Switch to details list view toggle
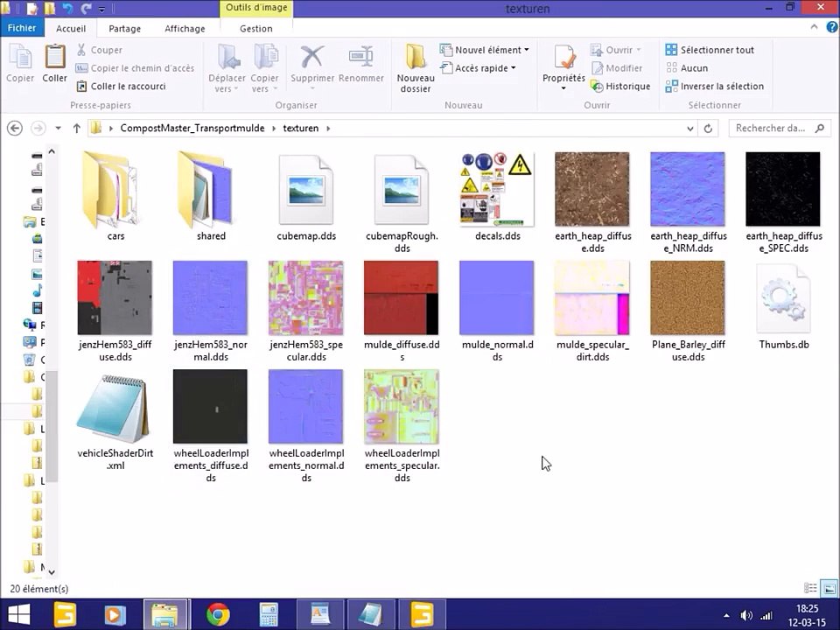840x630 pixels. (811, 589)
